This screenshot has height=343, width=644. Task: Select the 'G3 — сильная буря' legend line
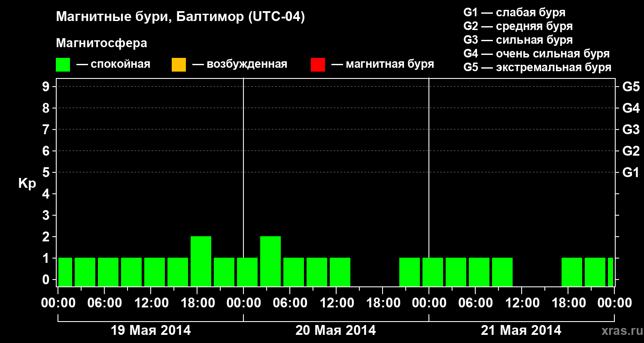click(x=518, y=40)
